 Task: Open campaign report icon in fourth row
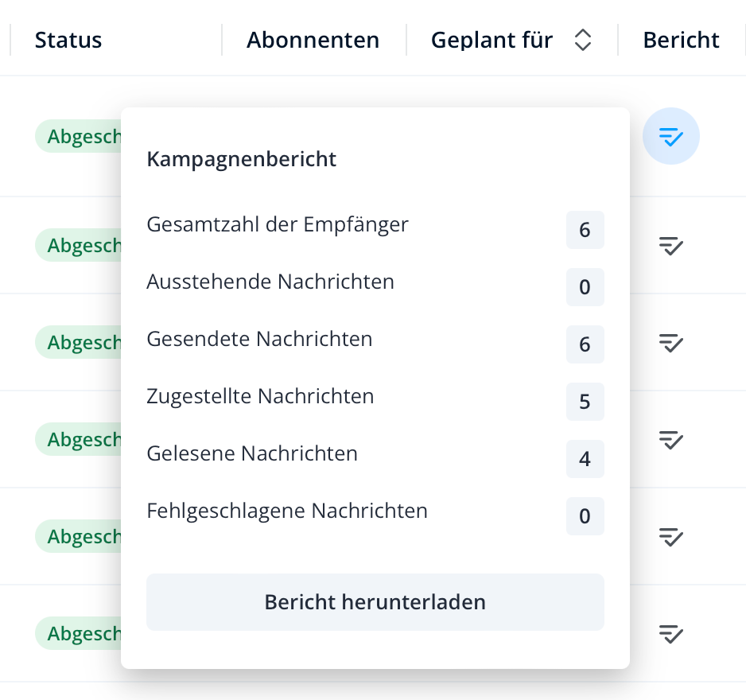(x=671, y=439)
